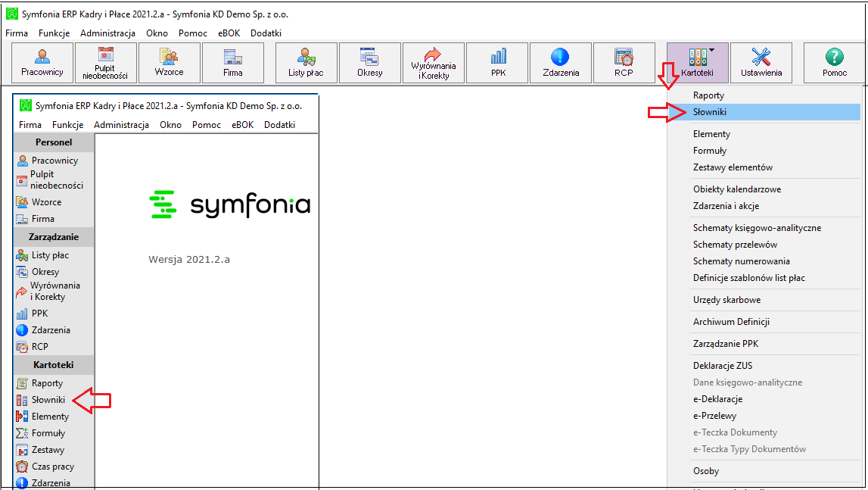Open eBOK menu in inner window menu bar
This screenshot has width=868, height=490.
click(242, 125)
